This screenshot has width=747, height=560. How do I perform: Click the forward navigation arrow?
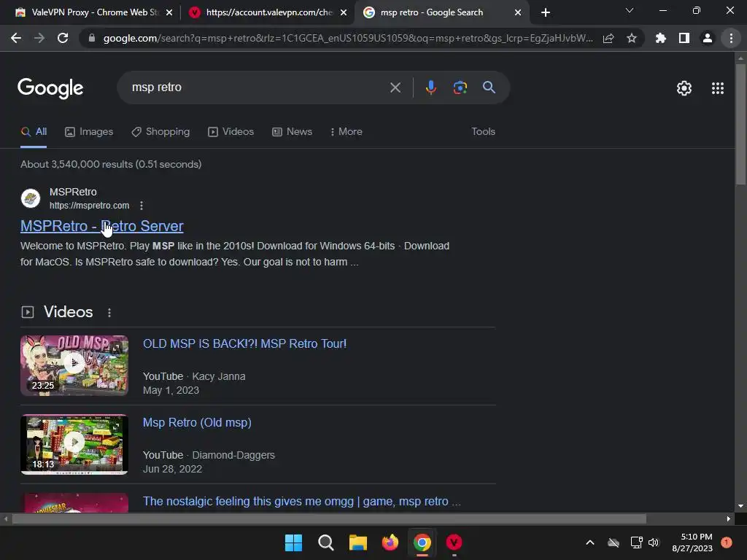[39, 38]
